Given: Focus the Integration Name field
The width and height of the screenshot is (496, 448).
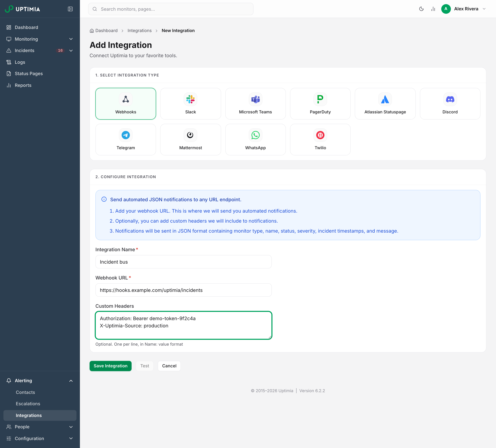Looking at the screenshot, I should (183, 262).
